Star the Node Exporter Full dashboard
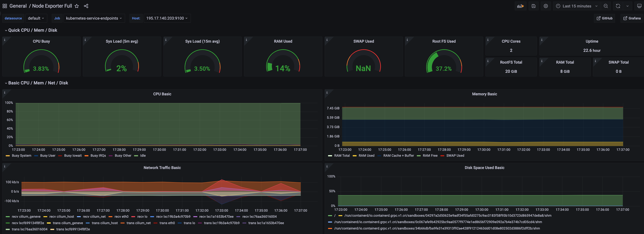 [77, 6]
